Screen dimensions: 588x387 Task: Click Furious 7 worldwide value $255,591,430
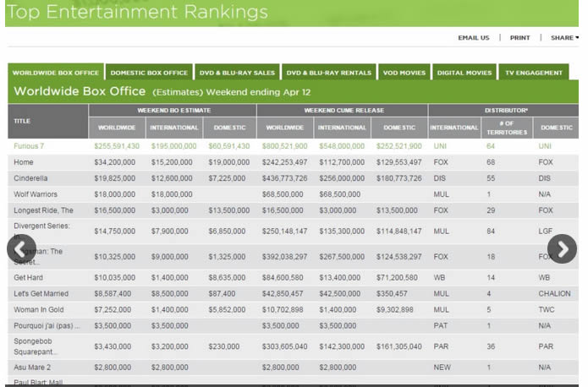[117, 146]
